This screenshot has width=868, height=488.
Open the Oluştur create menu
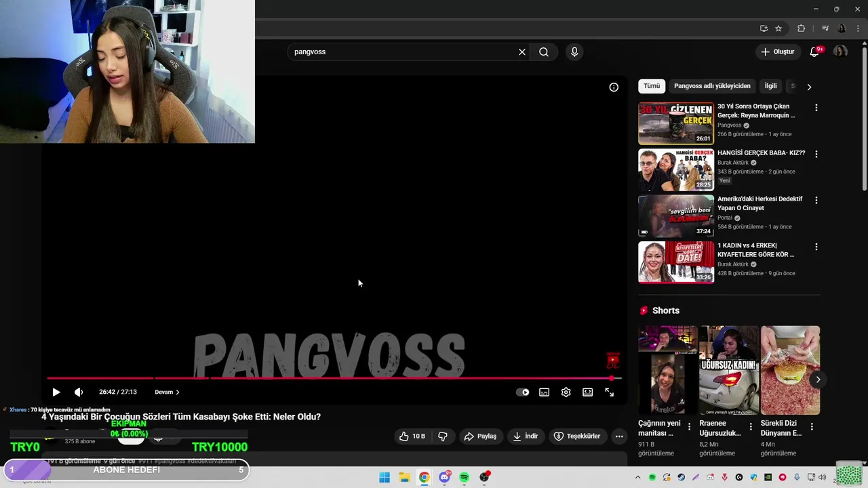(777, 52)
